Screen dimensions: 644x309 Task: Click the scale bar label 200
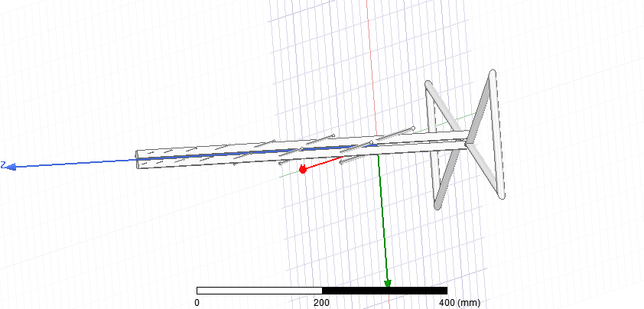coord(321,303)
